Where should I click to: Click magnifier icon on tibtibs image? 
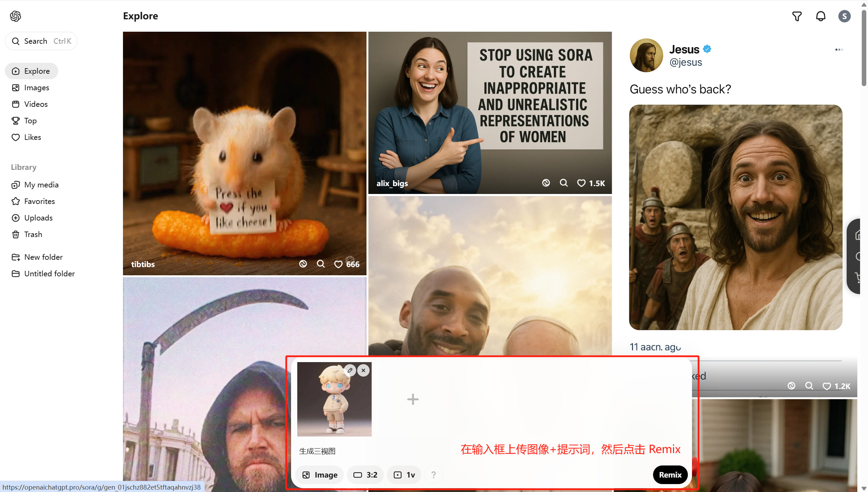pos(321,264)
